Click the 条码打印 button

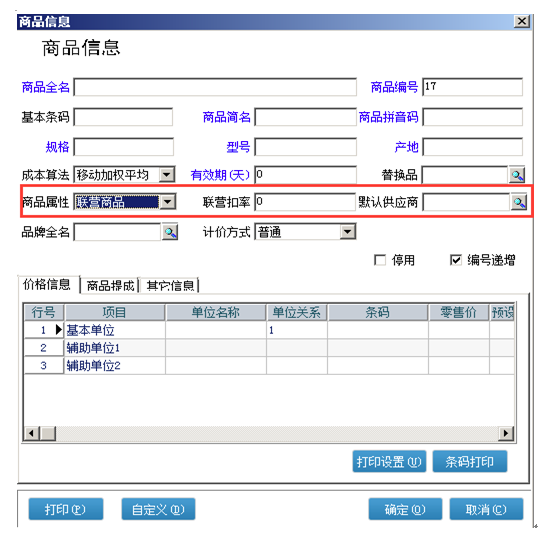(470, 462)
